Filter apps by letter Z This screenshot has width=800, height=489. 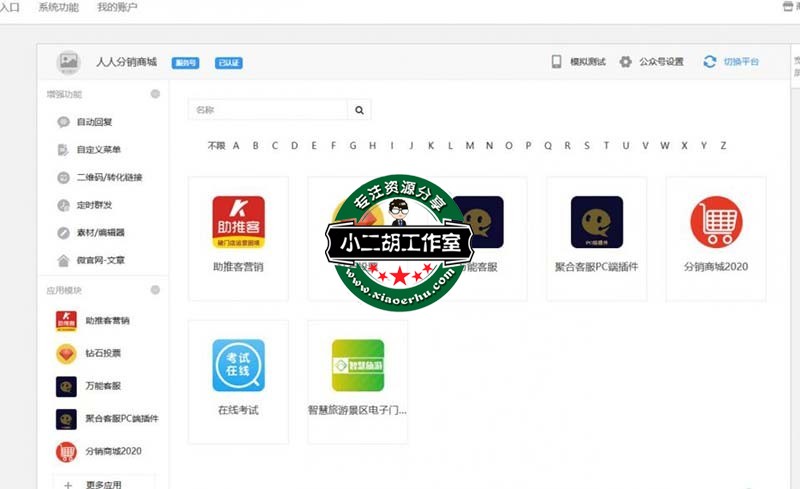point(723,146)
